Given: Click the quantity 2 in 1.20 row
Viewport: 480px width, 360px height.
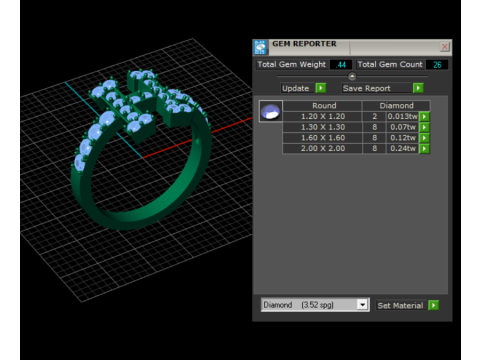Looking at the screenshot, I should tap(374, 116).
